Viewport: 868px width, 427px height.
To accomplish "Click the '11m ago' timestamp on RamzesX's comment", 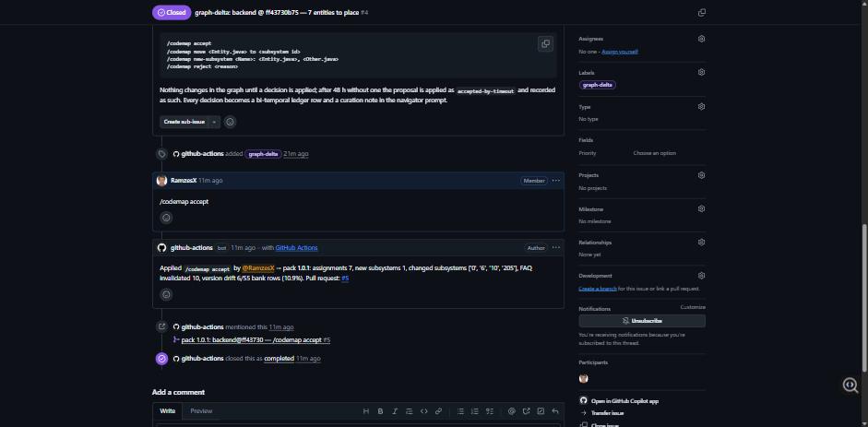I will pyautogui.click(x=210, y=181).
